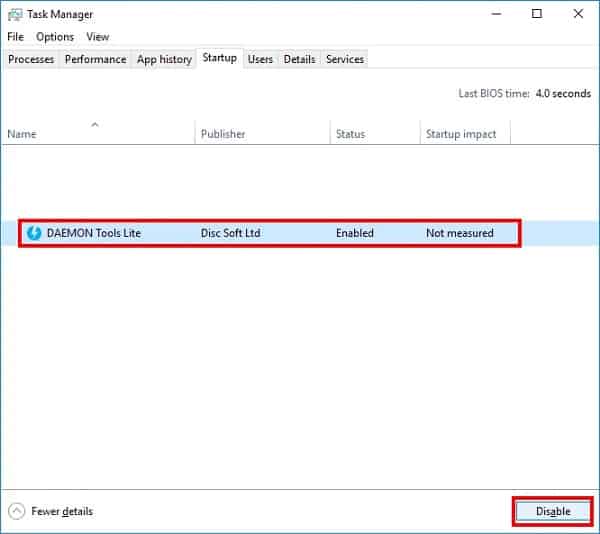Click the Not measured impact cell
600x534 pixels.
point(460,233)
